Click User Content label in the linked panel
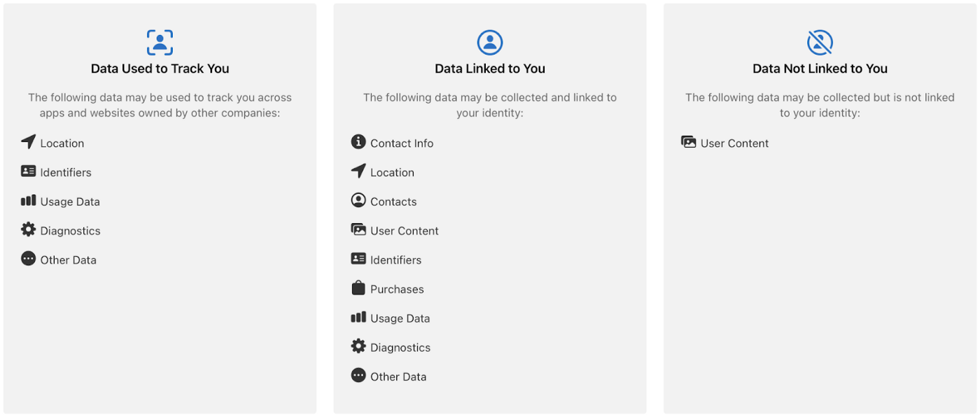The image size is (980, 417). (x=405, y=231)
